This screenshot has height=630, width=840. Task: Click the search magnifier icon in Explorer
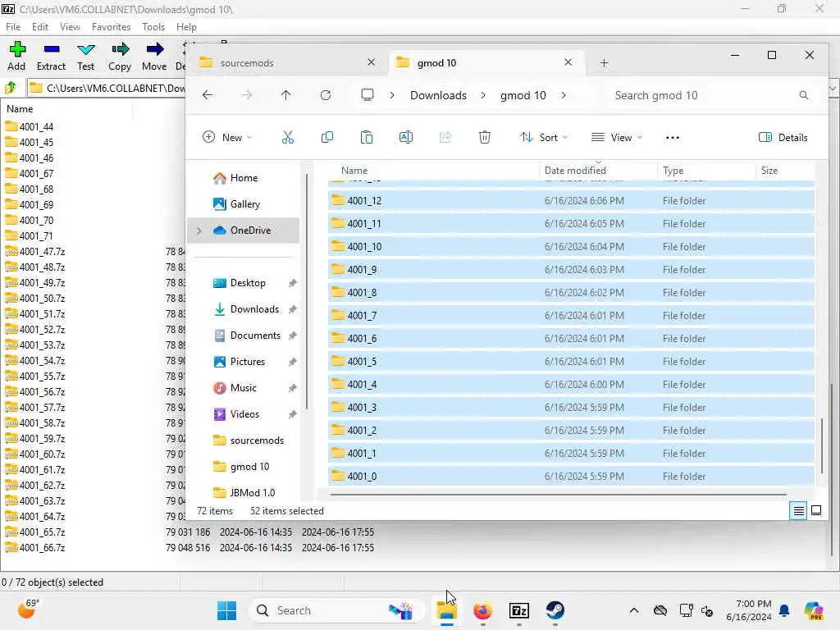[804, 95]
